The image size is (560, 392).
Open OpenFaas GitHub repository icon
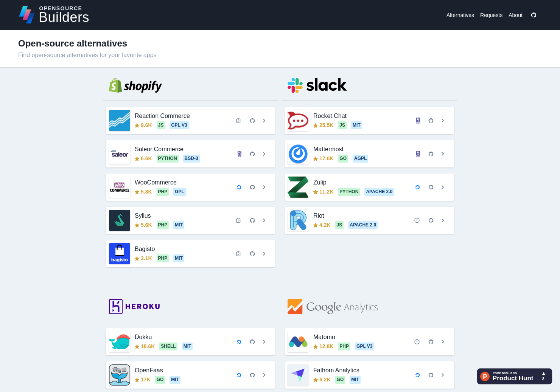click(252, 375)
